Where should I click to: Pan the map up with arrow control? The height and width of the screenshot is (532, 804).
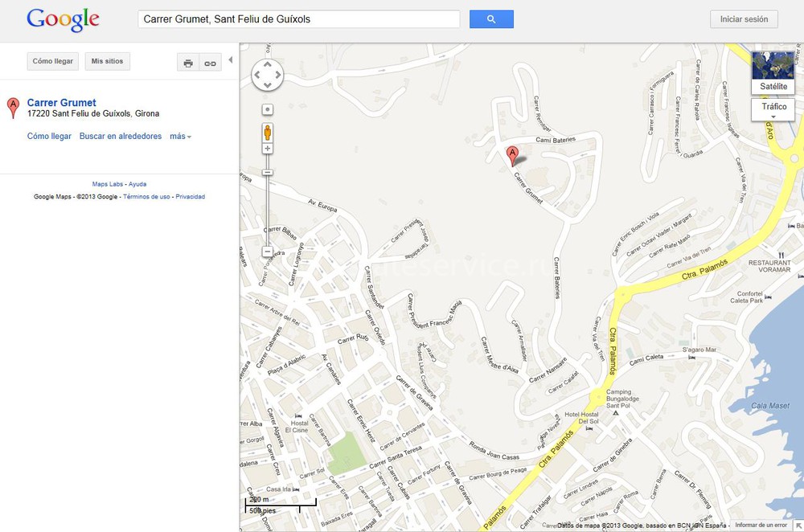(267, 65)
